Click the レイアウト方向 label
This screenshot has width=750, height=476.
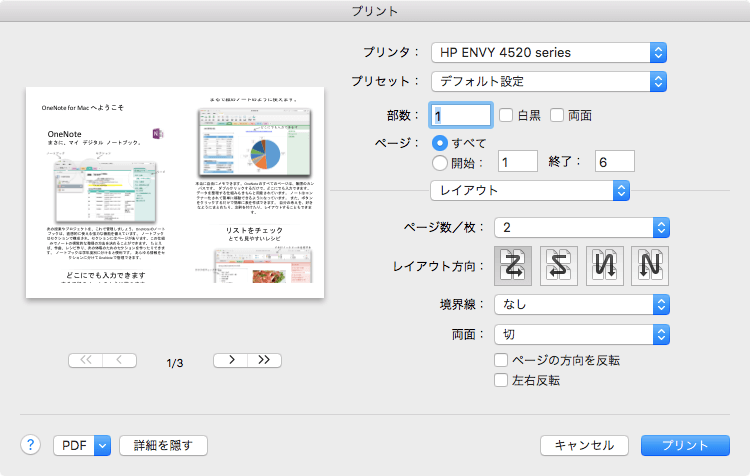coord(438,266)
